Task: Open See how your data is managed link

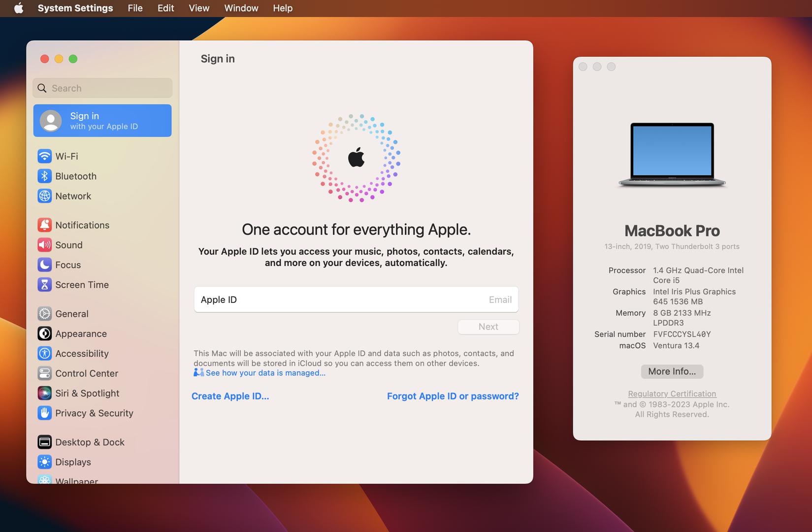Action: (265, 373)
